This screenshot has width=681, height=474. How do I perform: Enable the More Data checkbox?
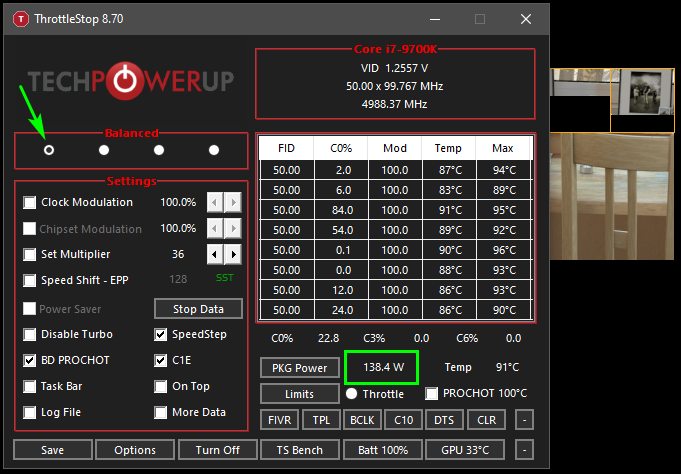161,412
